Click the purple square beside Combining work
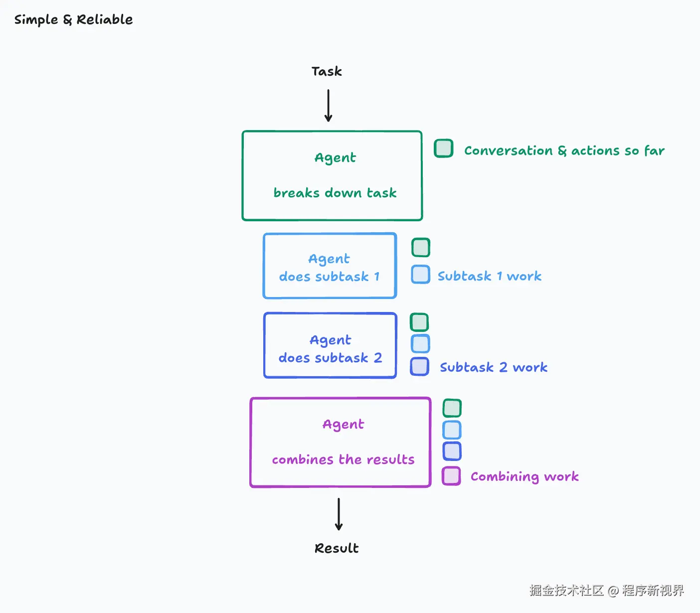 tap(451, 476)
